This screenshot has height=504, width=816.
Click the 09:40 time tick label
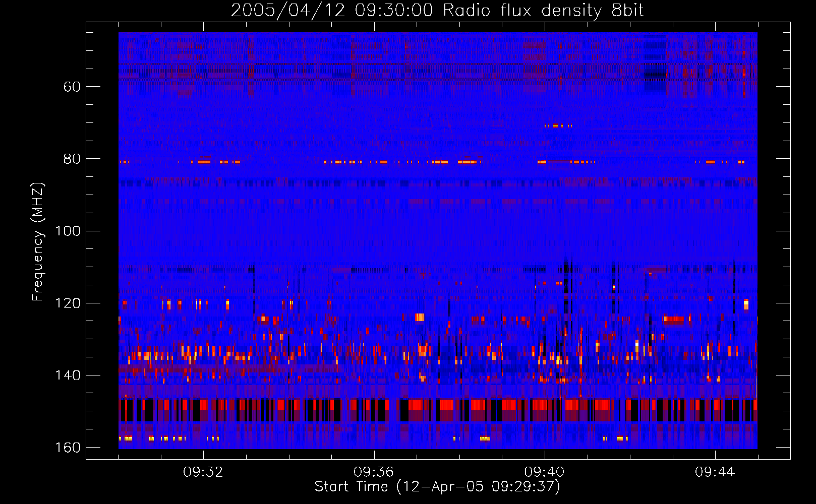coord(545,472)
